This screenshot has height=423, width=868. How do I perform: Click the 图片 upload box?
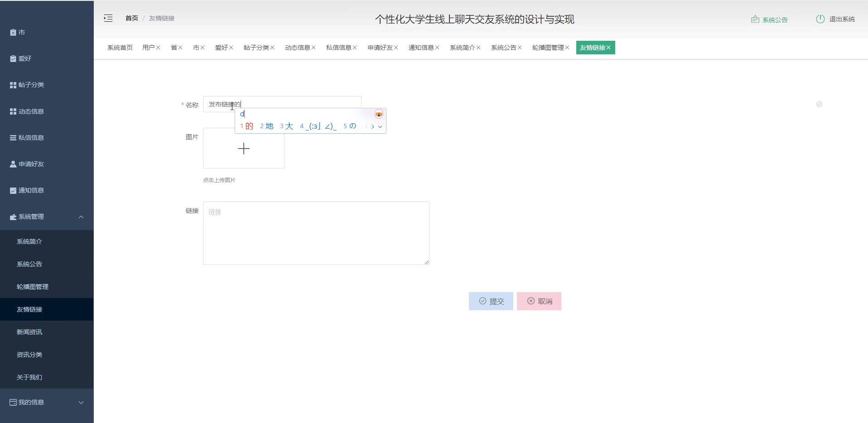[244, 148]
